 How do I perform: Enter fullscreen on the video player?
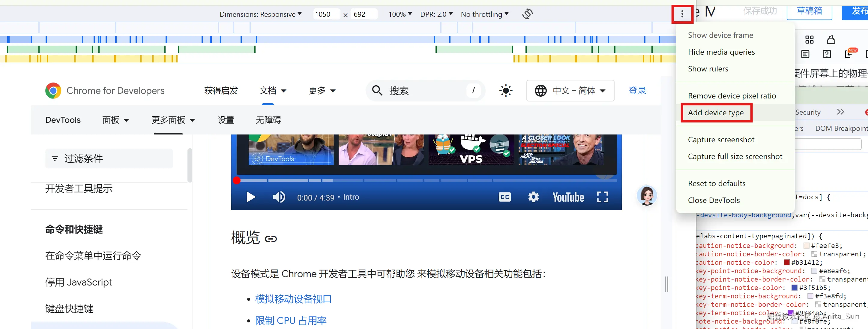pos(602,197)
